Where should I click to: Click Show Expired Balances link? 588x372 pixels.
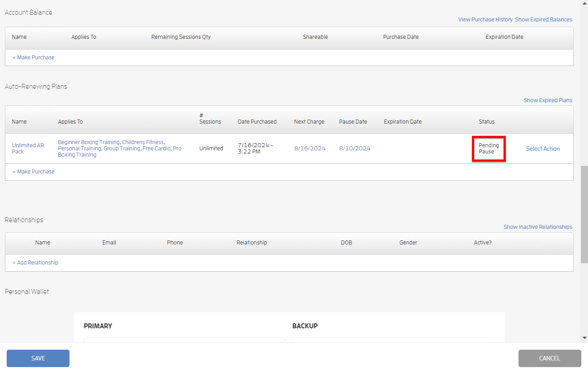point(543,20)
